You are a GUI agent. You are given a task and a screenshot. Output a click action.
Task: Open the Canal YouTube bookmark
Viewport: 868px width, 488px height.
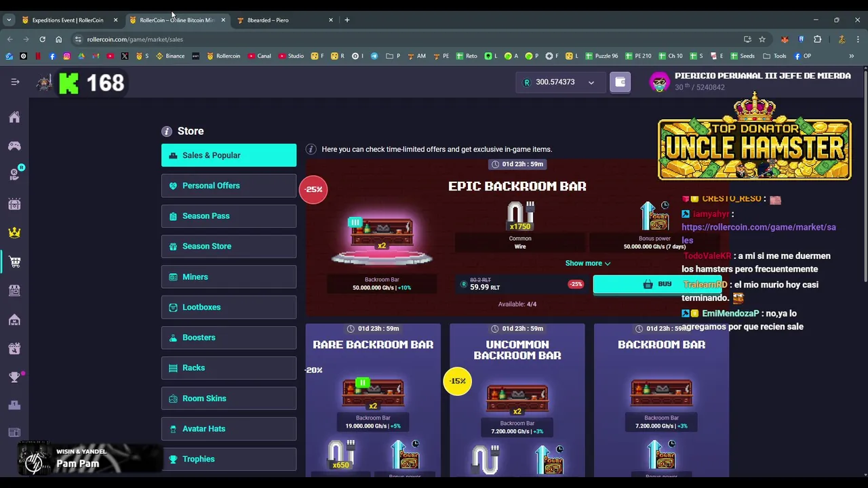(260, 56)
